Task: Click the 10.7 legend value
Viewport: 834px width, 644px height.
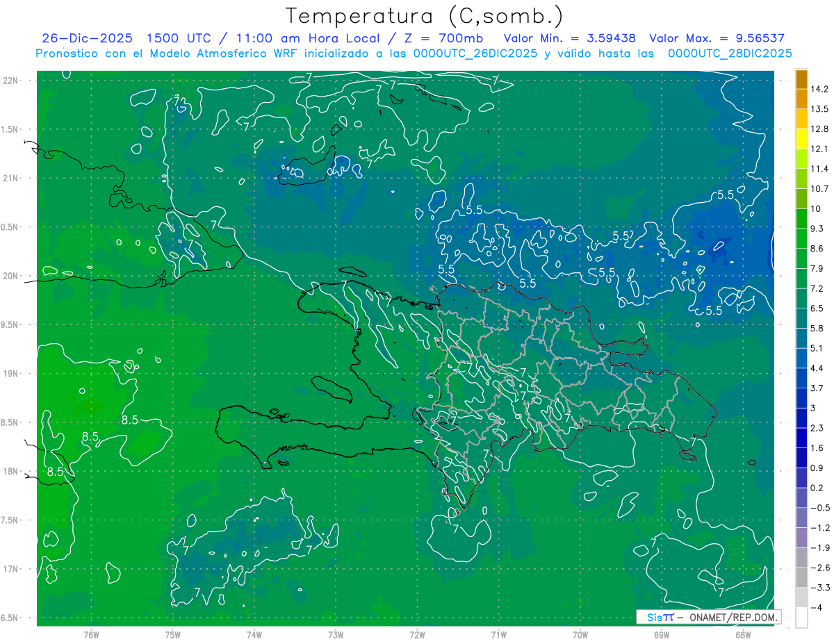Action: click(819, 189)
